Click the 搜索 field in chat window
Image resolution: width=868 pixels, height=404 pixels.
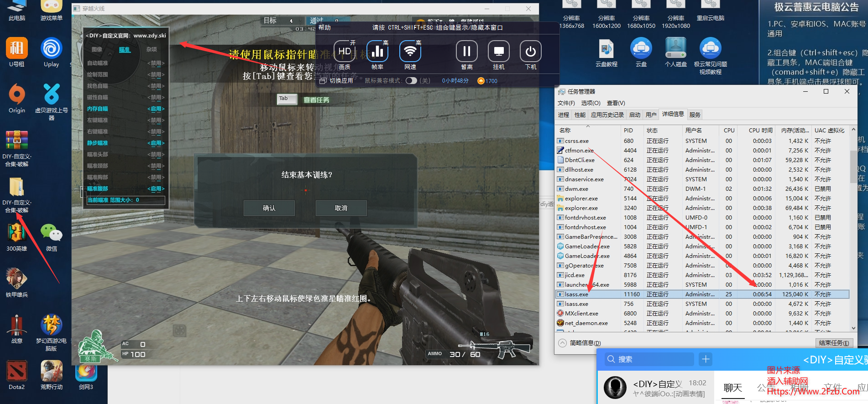click(649, 359)
